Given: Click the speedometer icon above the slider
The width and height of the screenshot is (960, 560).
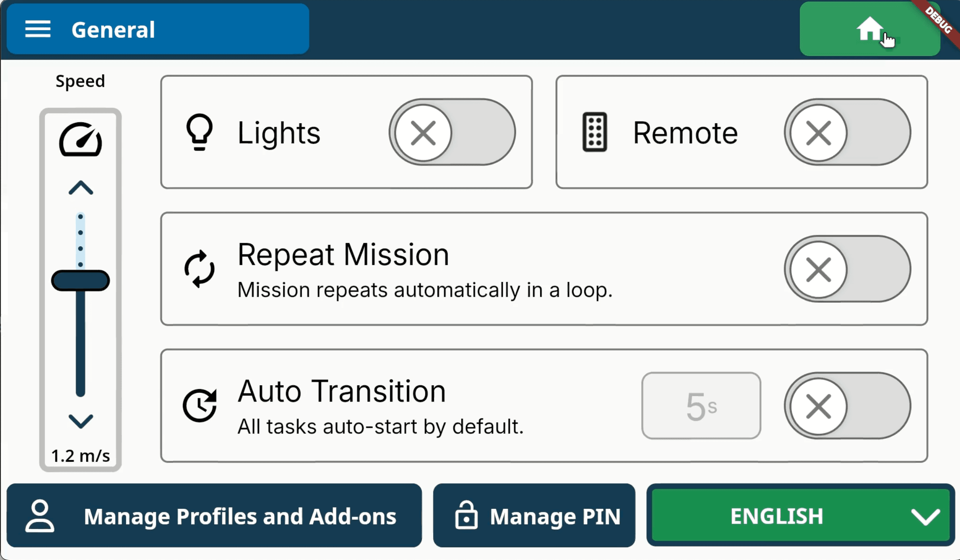Looking at the screenshot, I should (x=81, y=140).
